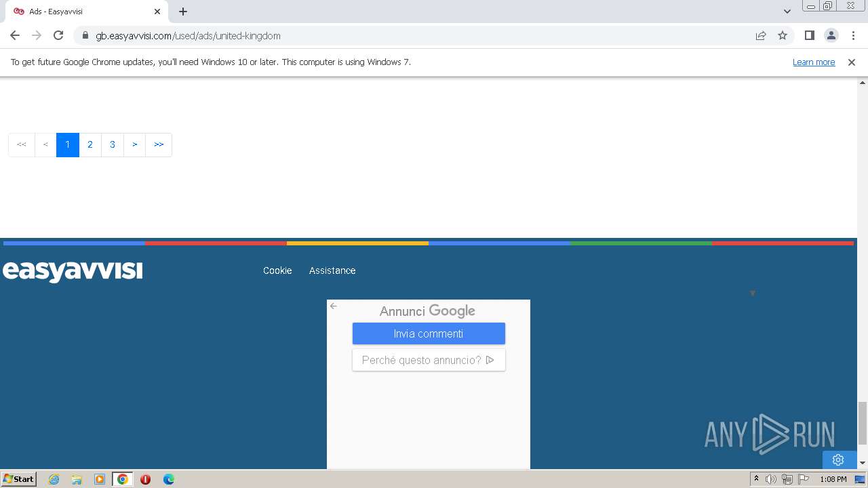Image resolution: width=868 pixels, height=488 pixels.
Task: Close the Ads - Easyavvisi tab
Action: click(157, 12)
